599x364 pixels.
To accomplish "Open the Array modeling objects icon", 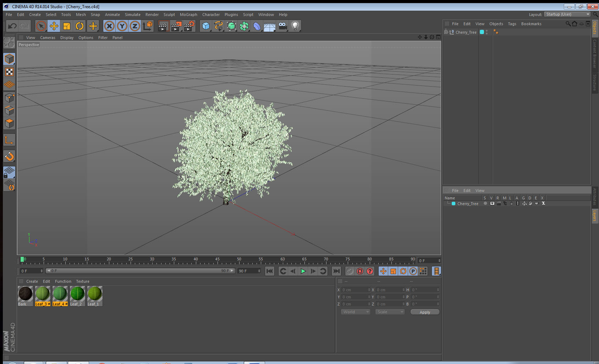I will [x=244, y=26].
